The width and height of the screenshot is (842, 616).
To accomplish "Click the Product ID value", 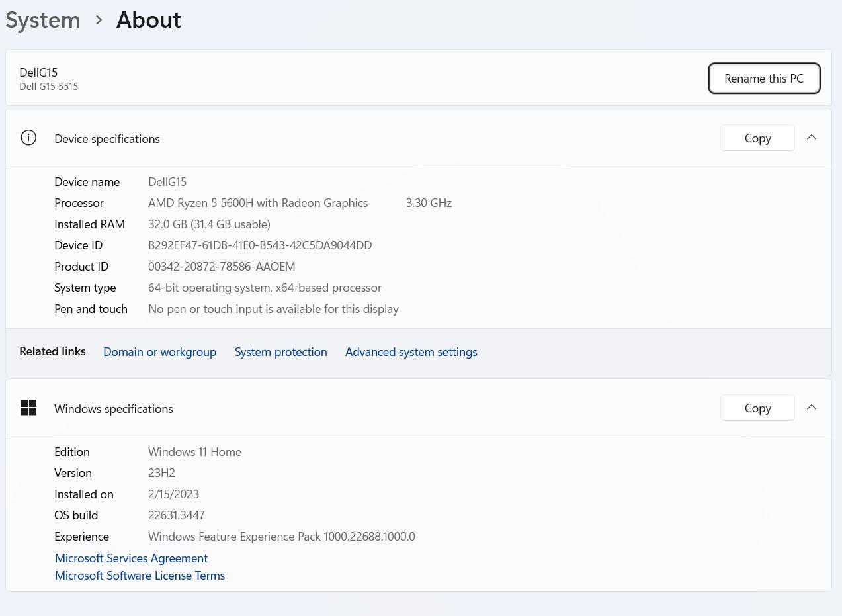I will pos(222,266).
